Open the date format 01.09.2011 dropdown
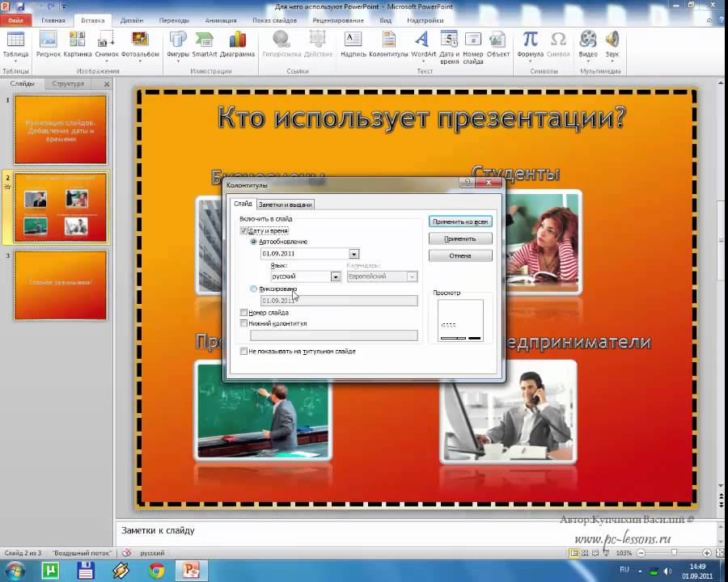 (353, 254)
